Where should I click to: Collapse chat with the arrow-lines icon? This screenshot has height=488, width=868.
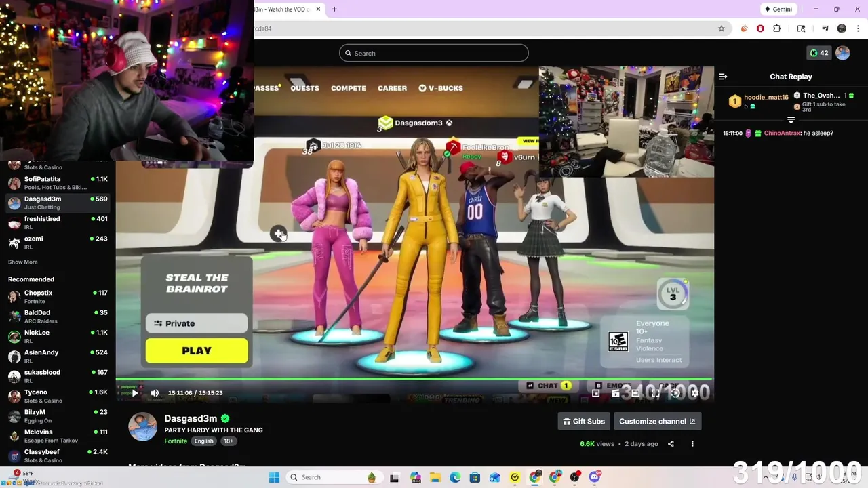pyautogui.click(x=723, y=77)
